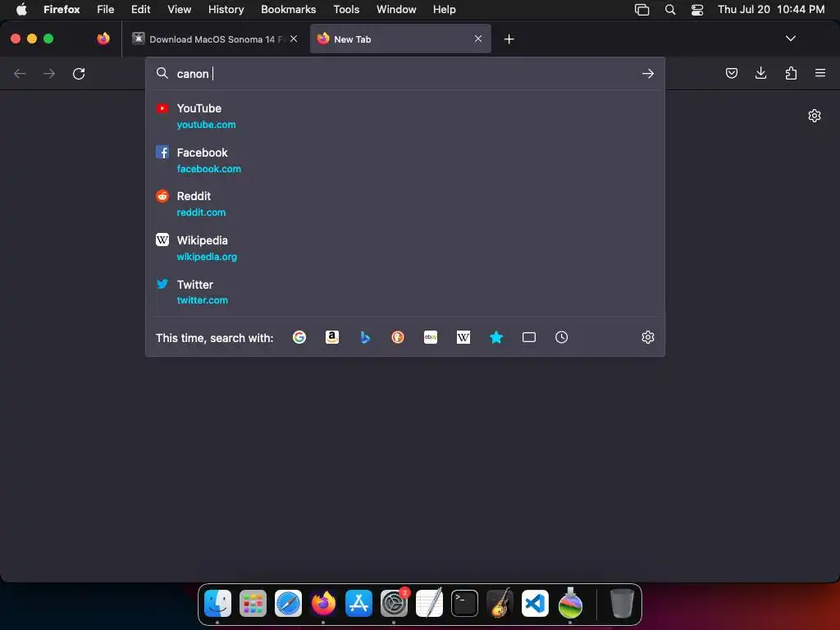The image size is (840, 630).
Task: Open the Edit menu
Action: click(x=140, y=9)
